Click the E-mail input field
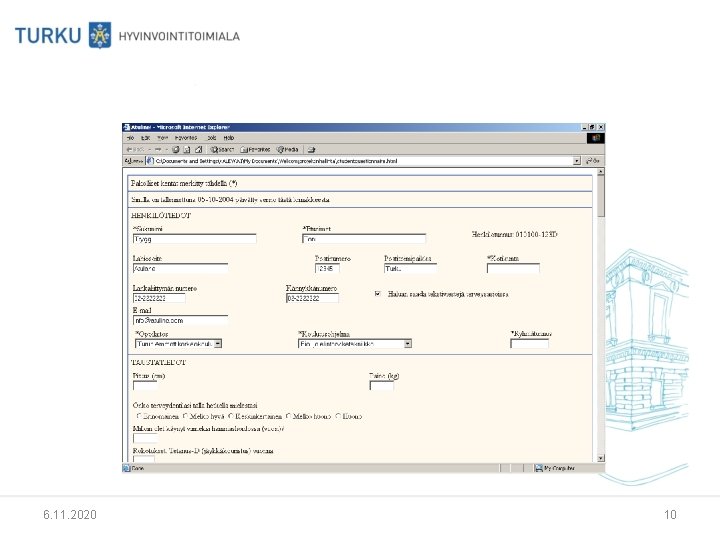The height and width of the screenshot is (540, 720). (x=180, y=320)
